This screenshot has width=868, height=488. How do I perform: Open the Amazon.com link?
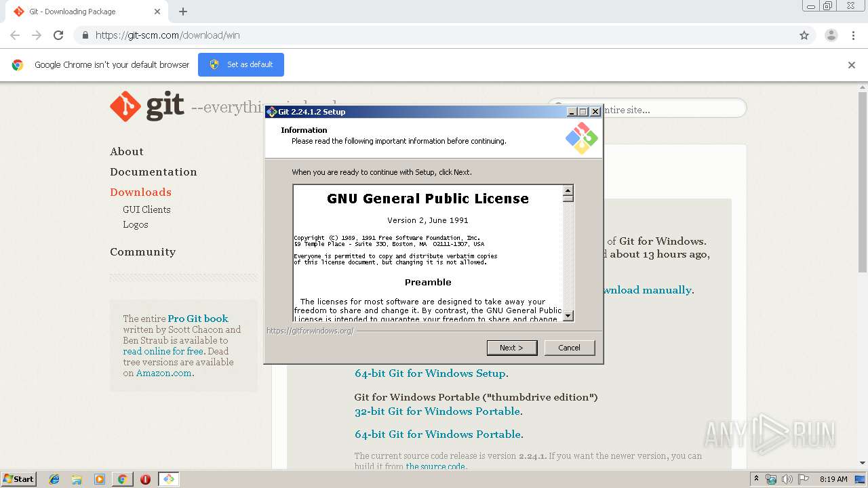tap(163, 373)
